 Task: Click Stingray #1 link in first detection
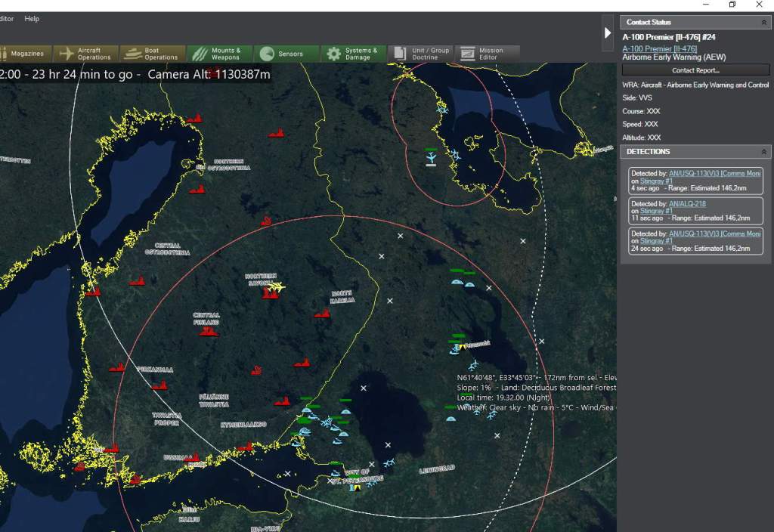coord(656,181)
